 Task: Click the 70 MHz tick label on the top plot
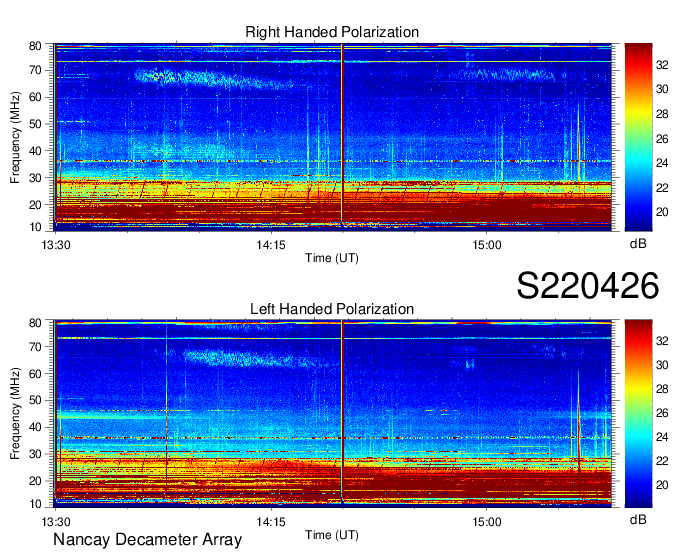[36, 70]
